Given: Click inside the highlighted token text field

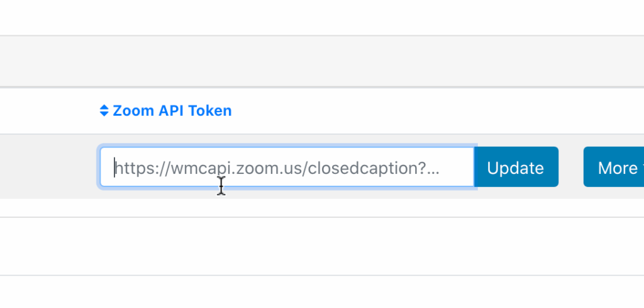Looking at the screenshot, I should tap(287, 168).
